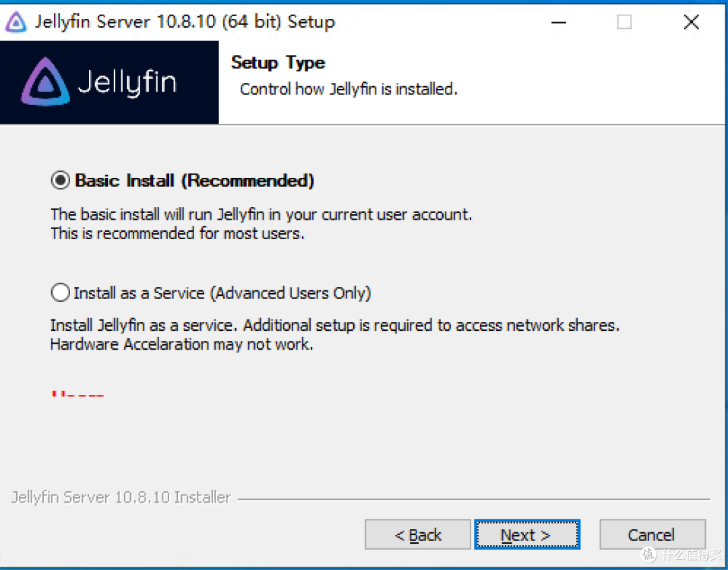Close the Jellyfin Setup window
728x570 pixels.
(x=691, y=22)
